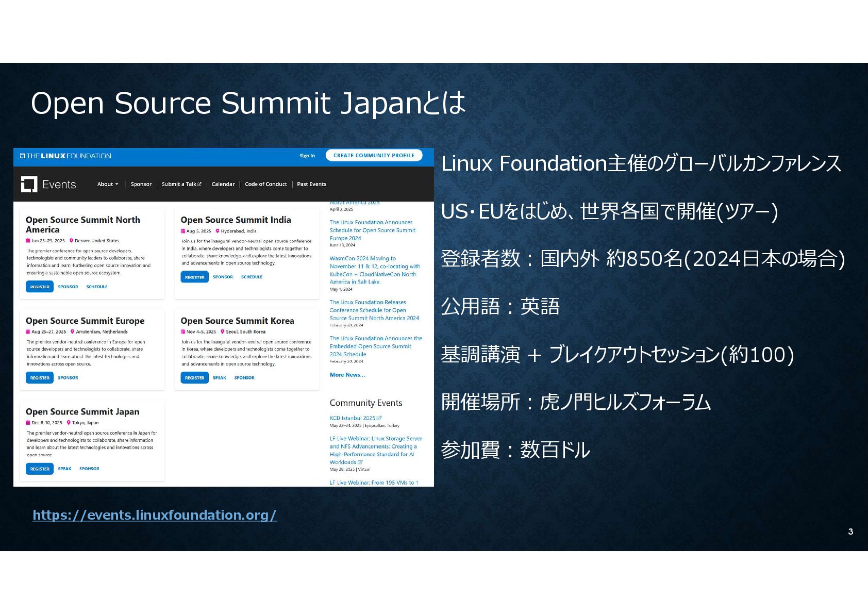Click external link icon beside Submit a Talk

[199, 184]
